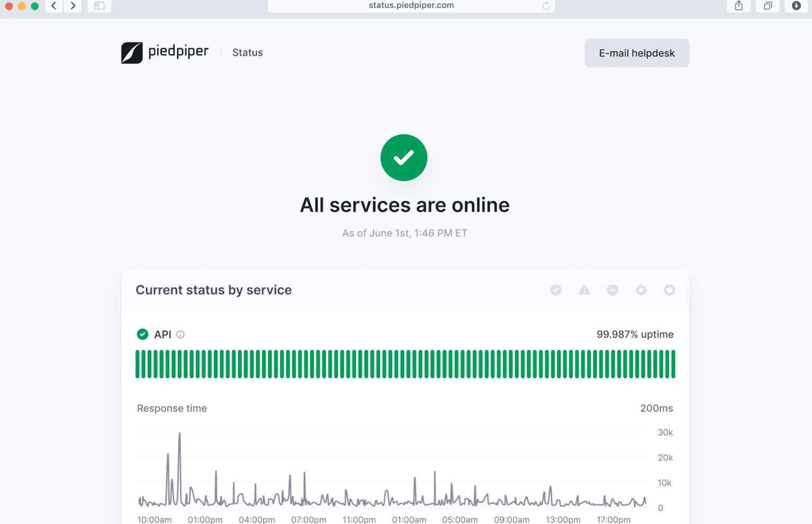Select the warning status filter icon
Image resolution: width=812 pixels, height=524 pixels.
tap(584, 290)
